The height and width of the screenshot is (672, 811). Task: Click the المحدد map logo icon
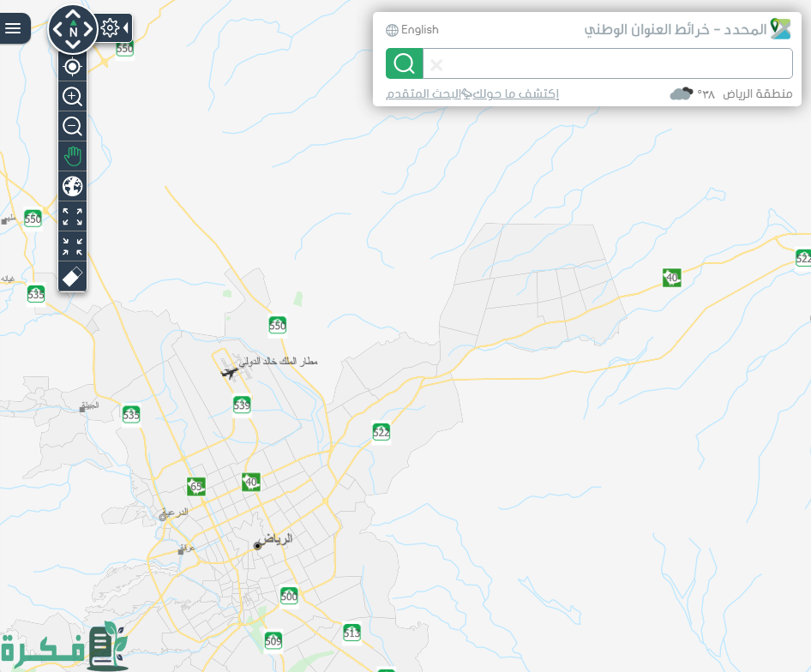tap(780, 29)
